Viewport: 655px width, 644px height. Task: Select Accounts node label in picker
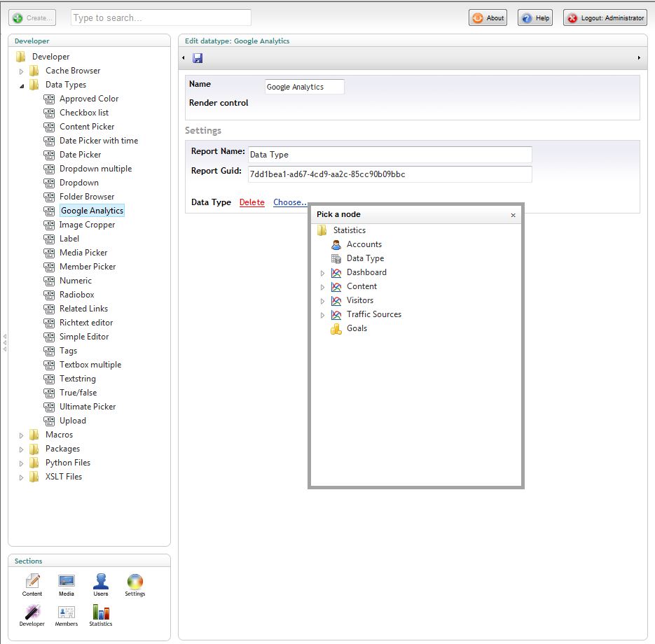(x=364, y=244)
